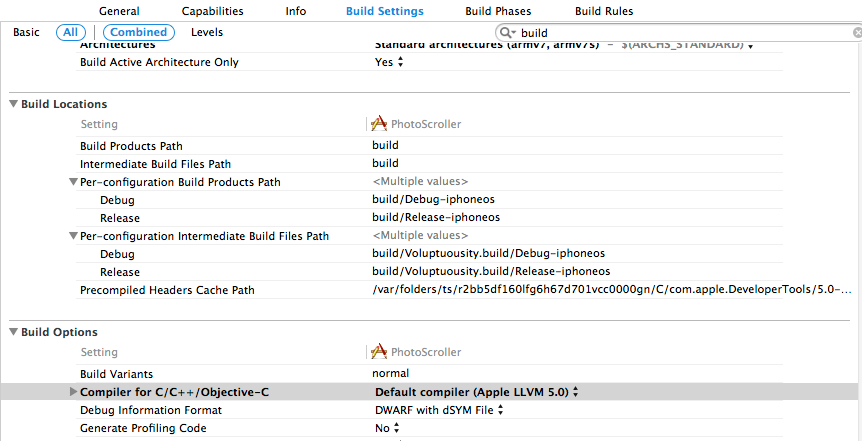Select the Generate Profiling Code setting
This screenshot has height=441, width=862.
[143, 428]
